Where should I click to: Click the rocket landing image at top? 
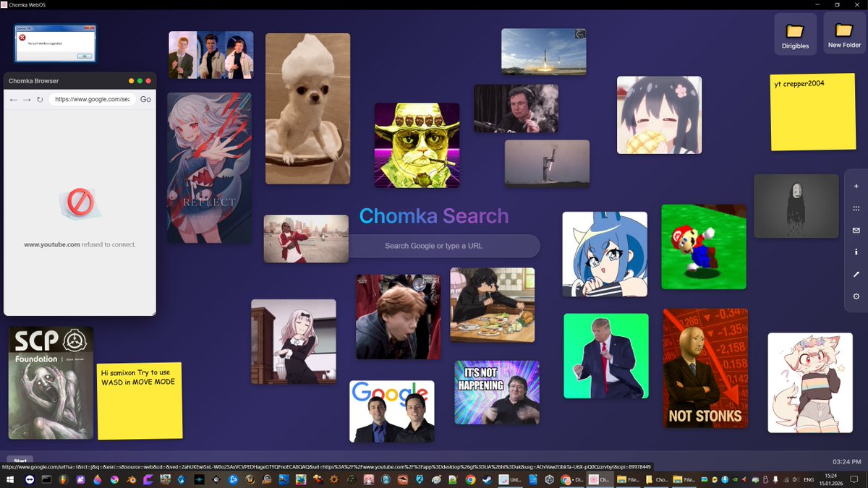544,52
